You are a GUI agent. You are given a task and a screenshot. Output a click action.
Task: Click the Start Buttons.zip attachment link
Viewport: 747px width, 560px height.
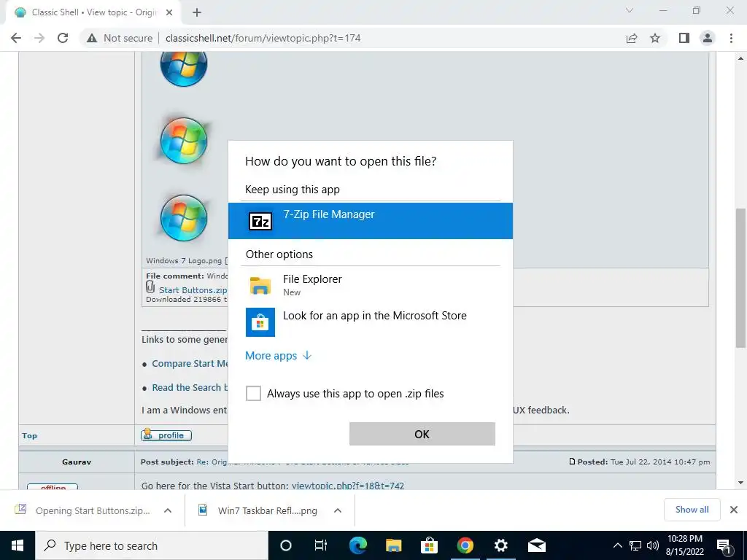[193, 290]
